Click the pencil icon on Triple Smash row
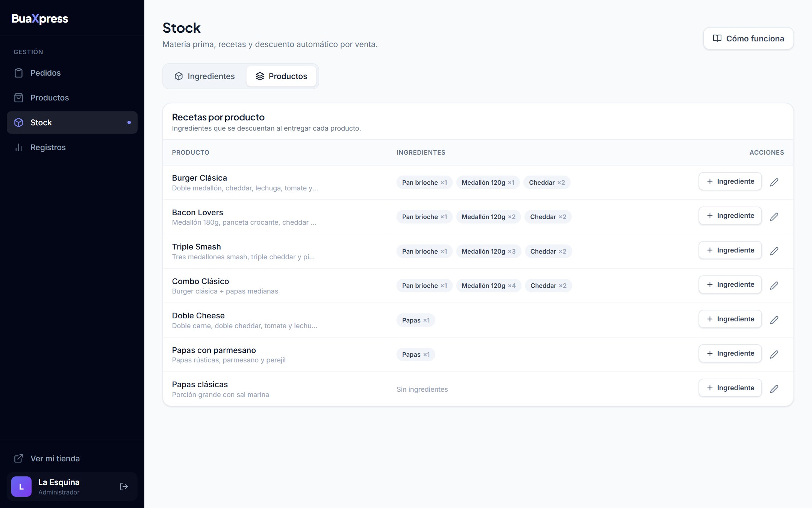812x508 pixels. (774, 251)
